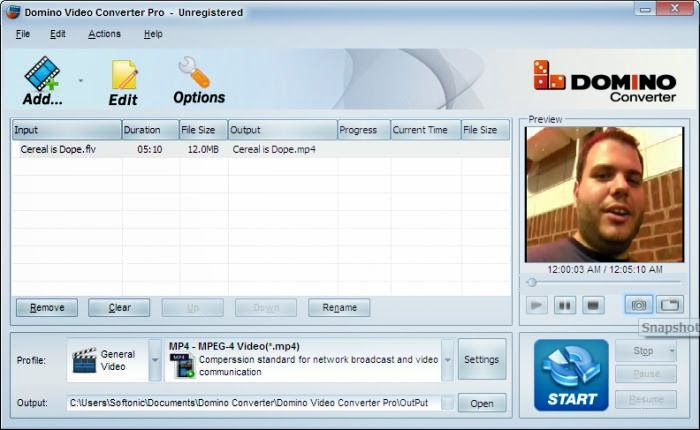Viewport: 700px width, 430px height.
Task: Click the Remove button
Action: 47,308
